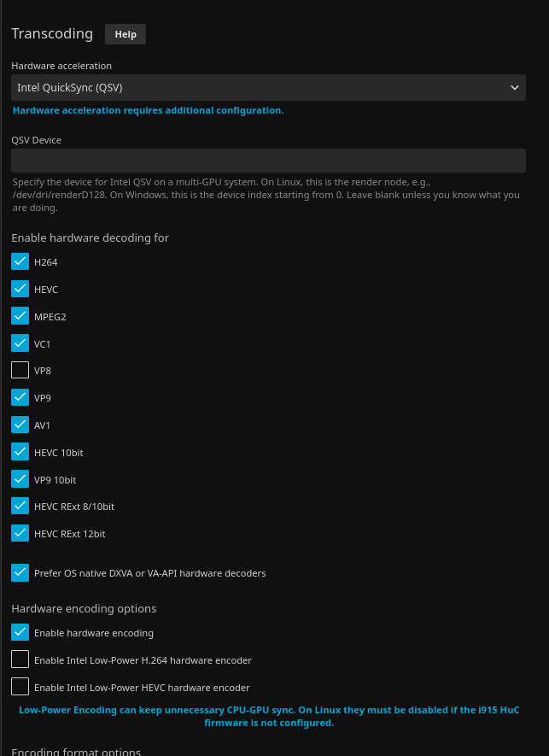Disable HEVC RExt 12bit decoding
The height and width of the screenshot is (756, 549).
coord(20,533)
